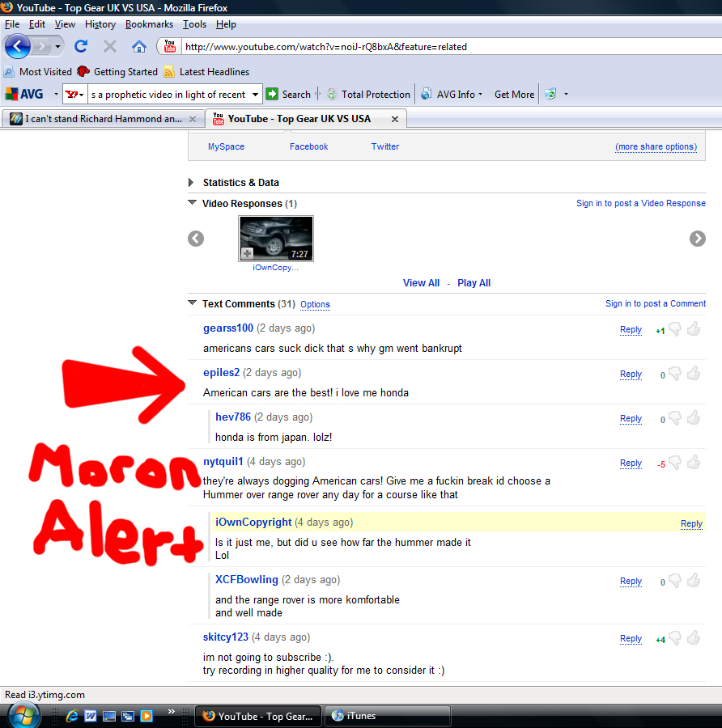Open the comments Options link

click(x=315, y=305)
